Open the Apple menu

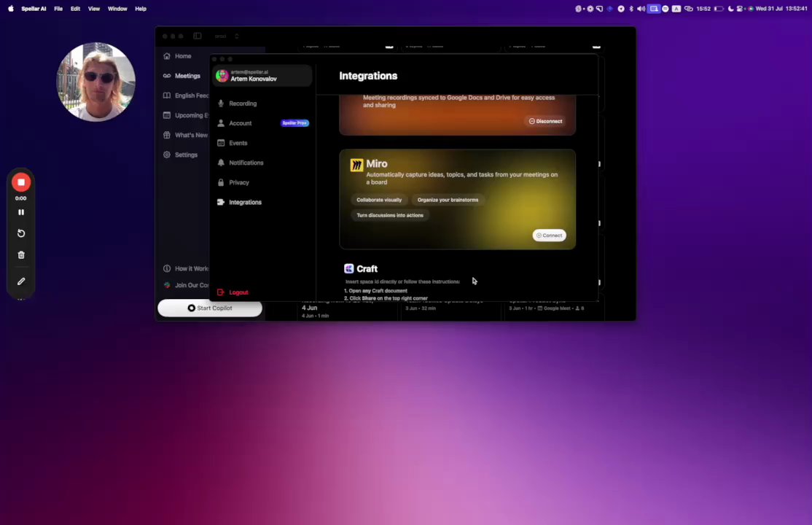coord(11,9)
